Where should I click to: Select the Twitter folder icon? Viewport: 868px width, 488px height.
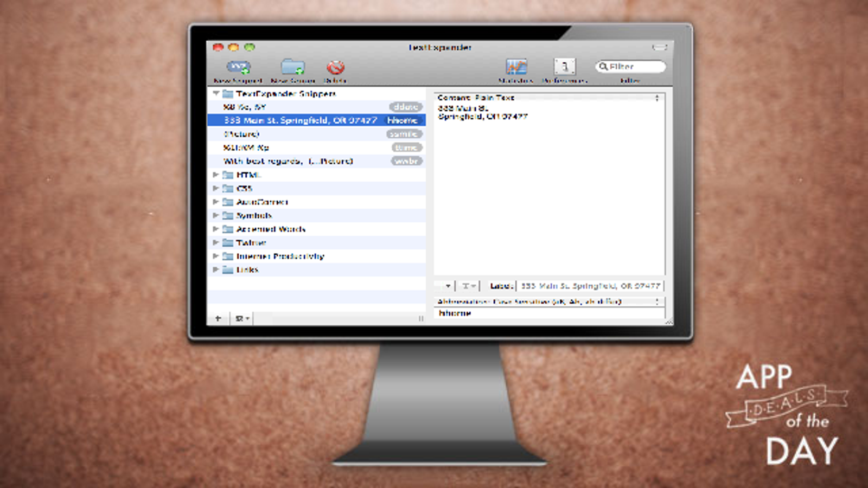pyautogui.click(x=228, y=242)
